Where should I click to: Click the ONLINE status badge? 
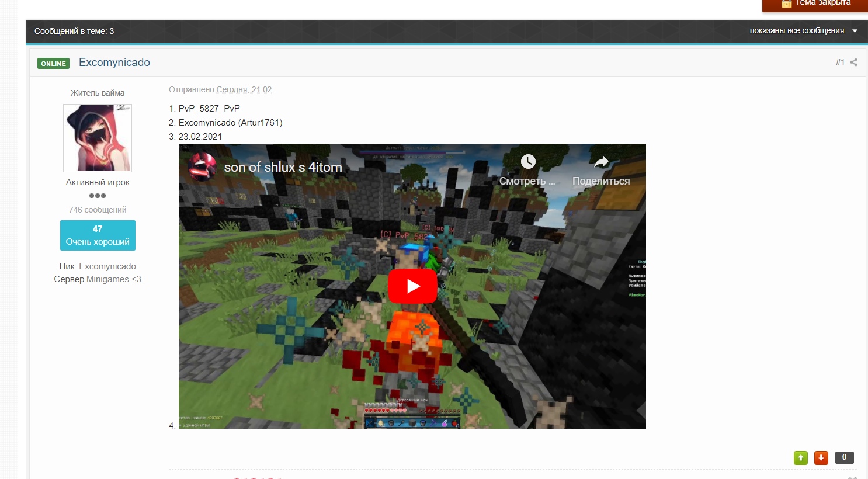[x=53, y=64]
